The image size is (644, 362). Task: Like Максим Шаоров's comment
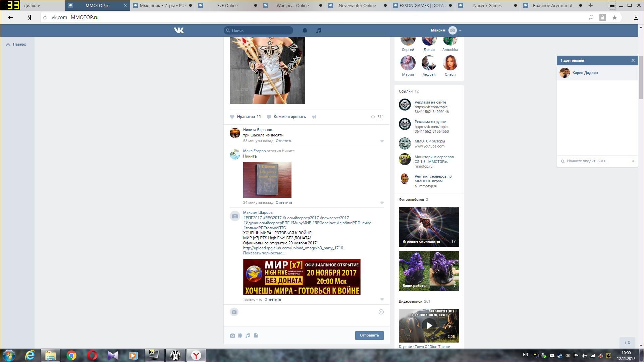point(382,299)
